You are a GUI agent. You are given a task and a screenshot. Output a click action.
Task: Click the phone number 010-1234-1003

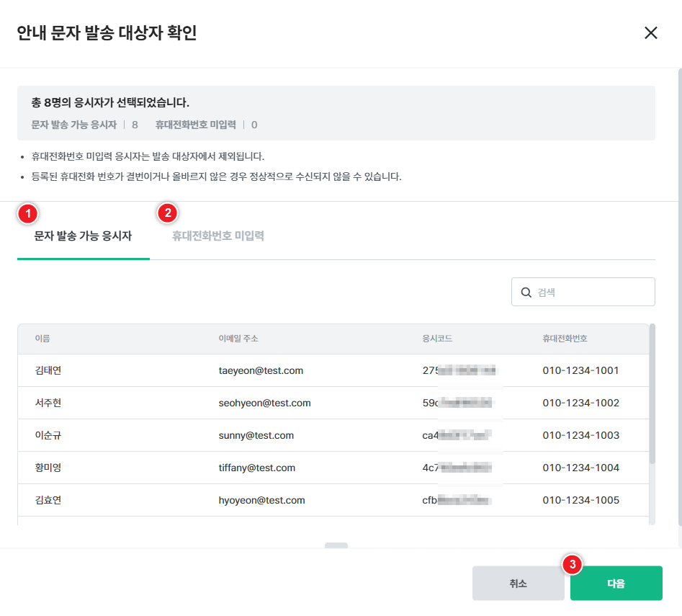click(580, 436)
